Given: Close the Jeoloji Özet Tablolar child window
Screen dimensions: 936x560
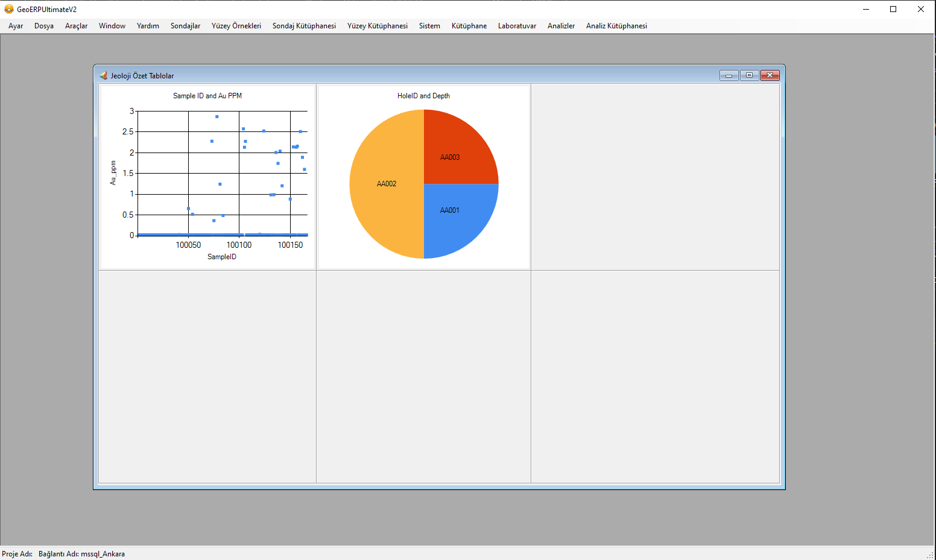Looking at the screenshot, I should coord(770,75).
